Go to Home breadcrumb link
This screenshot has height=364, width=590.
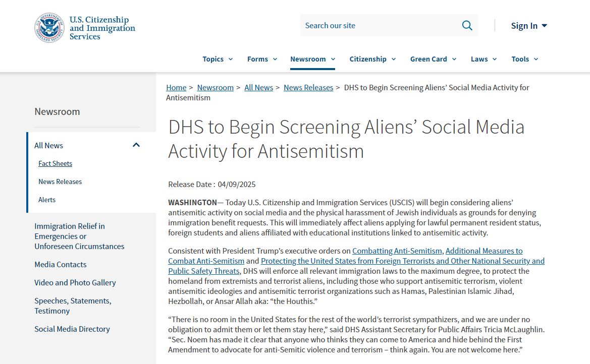(x=176, y=88)
